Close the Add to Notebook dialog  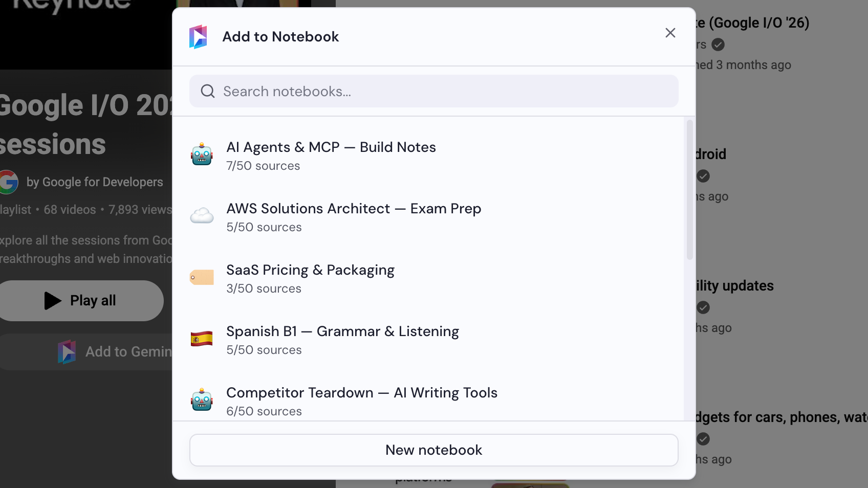click(x=670, y=33)
